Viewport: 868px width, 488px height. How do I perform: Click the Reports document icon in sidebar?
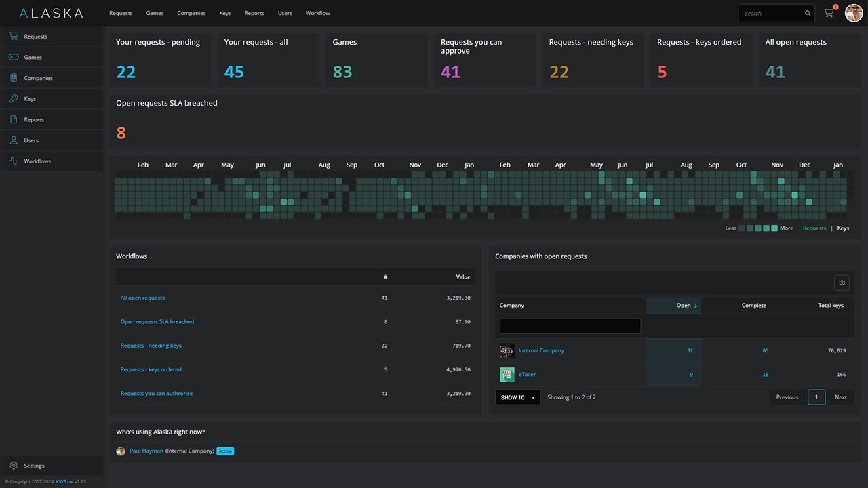(14, 120)
